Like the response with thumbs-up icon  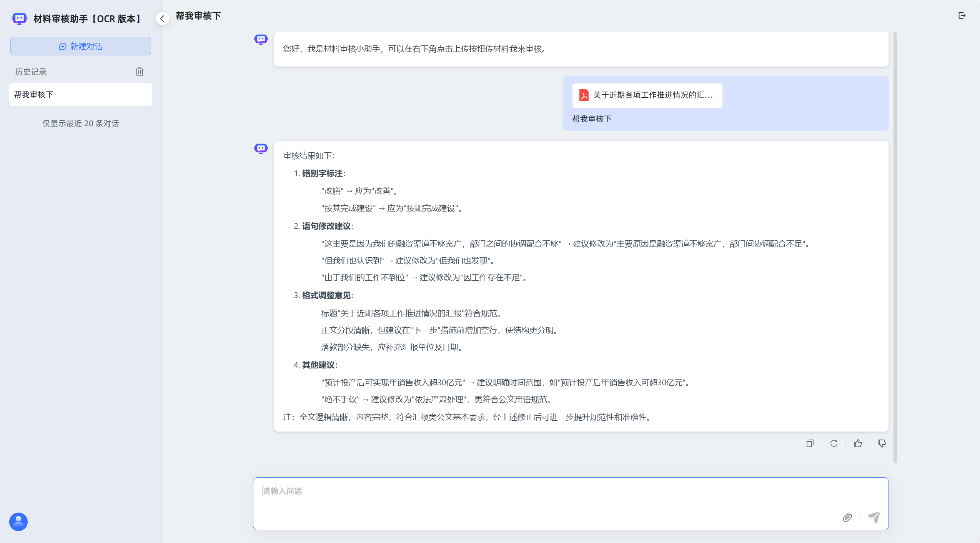(858, 443)
